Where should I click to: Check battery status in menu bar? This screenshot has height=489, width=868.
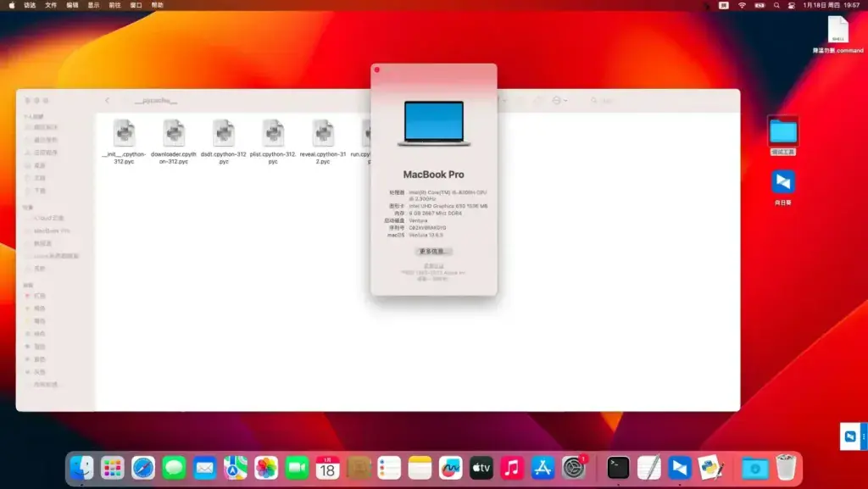click(x=759, y=5)
